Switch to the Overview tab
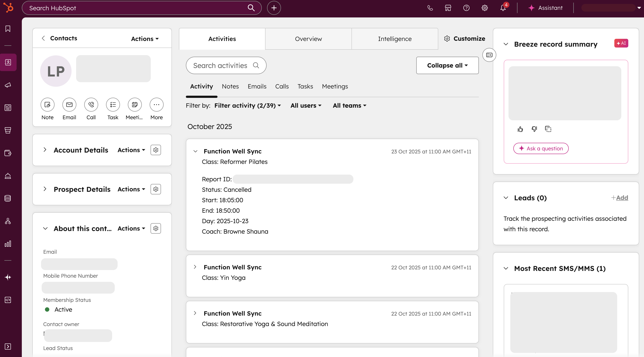The image size is (644, 357). (308, 39)
